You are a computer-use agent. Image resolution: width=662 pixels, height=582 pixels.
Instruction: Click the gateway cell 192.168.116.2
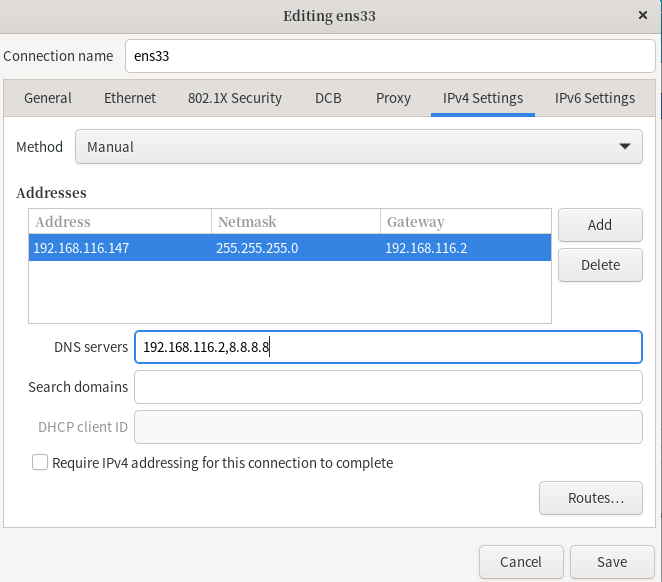pyautogui.click(x=426, y=248)
